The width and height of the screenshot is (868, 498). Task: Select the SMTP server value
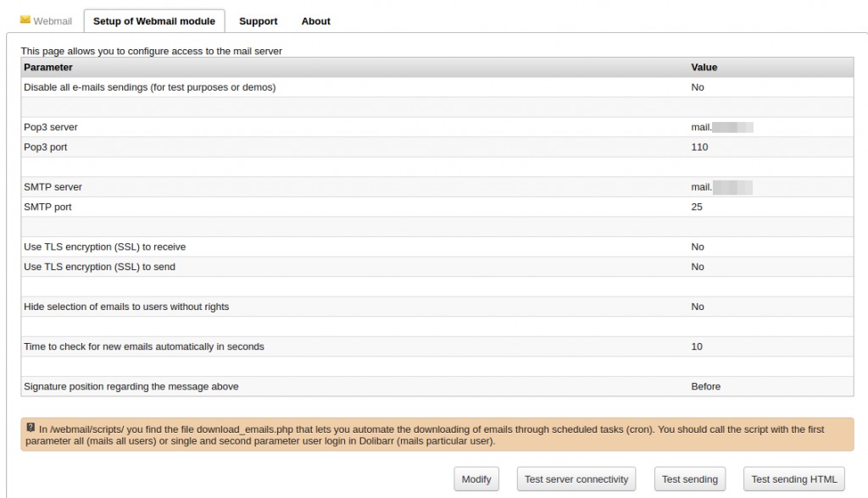[721, 187]
